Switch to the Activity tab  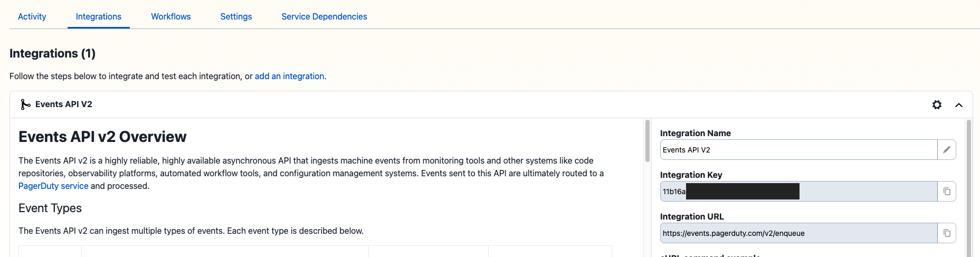pos(32,16)
